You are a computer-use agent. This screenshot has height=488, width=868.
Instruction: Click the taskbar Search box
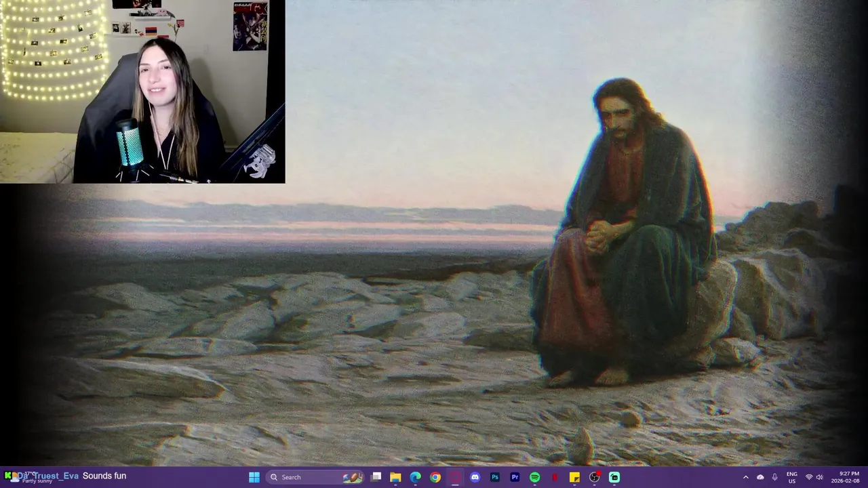(x=316, y=477)
